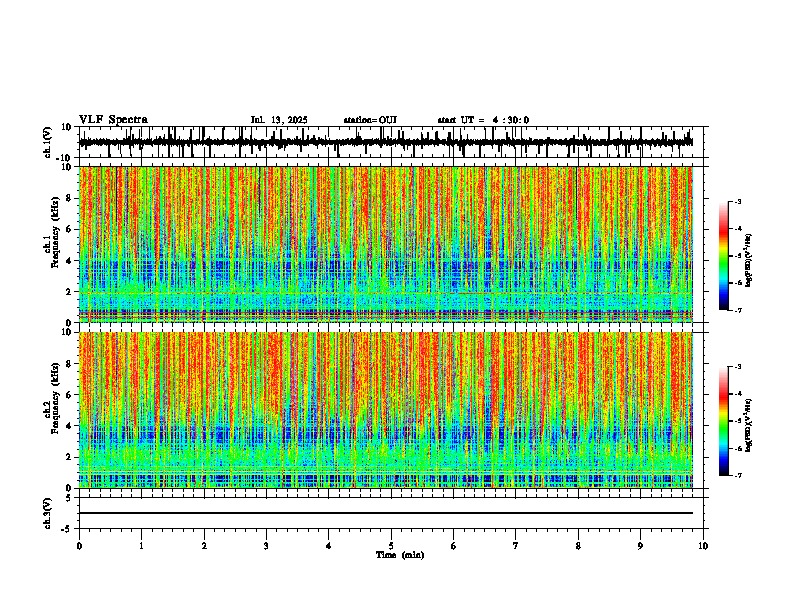Click the 'Time (min)' axis label

click(x=400, y=555)
